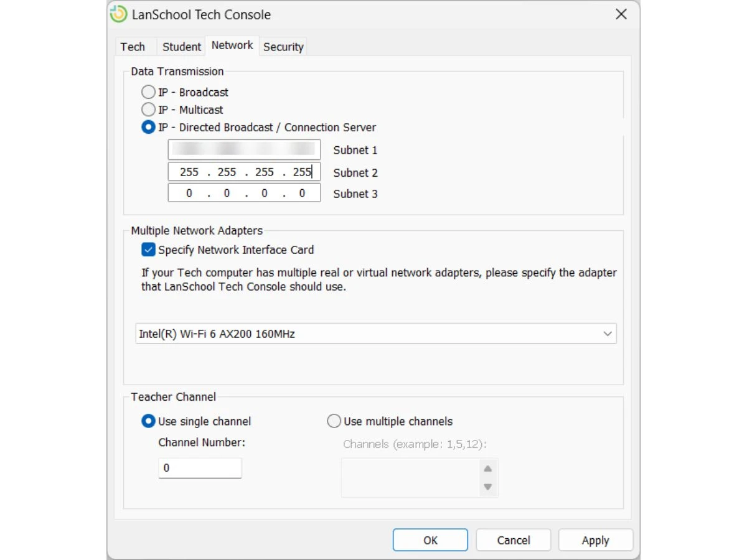Image resolution: width=747 pixels, height=560 pixels.
Task: Click the OK button
Action: [430, 540]
